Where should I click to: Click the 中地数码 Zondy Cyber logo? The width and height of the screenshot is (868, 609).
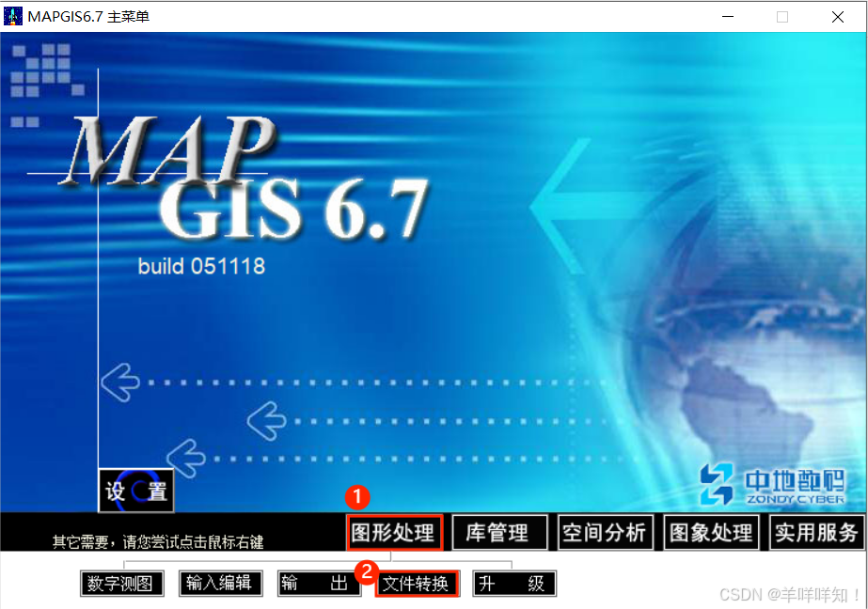tap(772, 485)
